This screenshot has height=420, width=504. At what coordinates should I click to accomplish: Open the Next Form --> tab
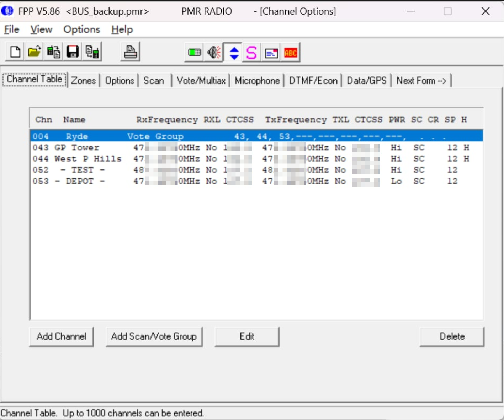click(421, 81)
